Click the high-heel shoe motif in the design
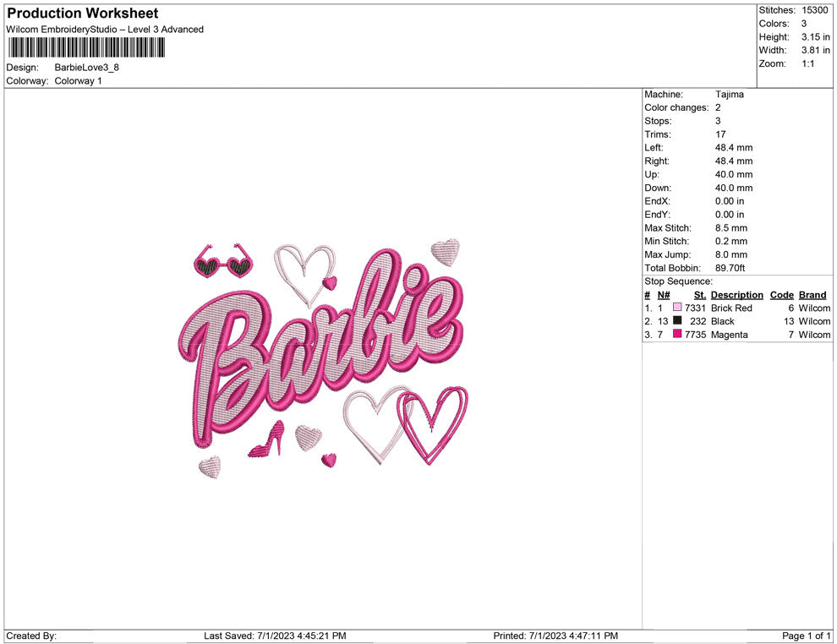 coord(267,439)
